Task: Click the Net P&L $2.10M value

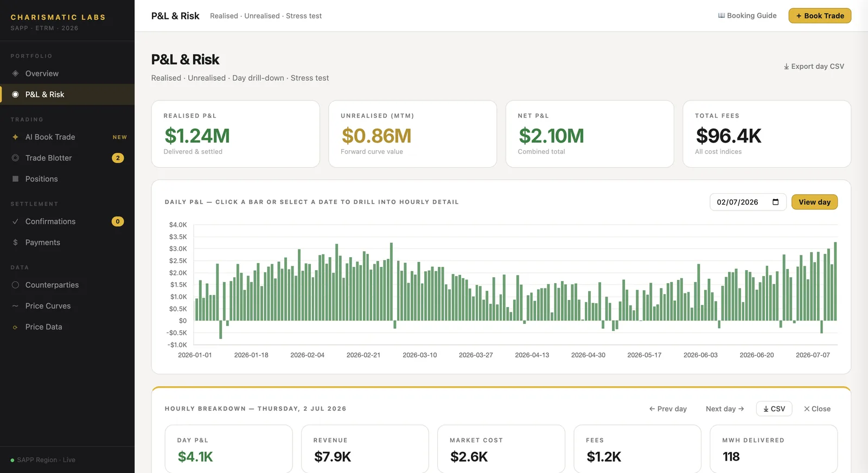Action: (x=551, y=136)
